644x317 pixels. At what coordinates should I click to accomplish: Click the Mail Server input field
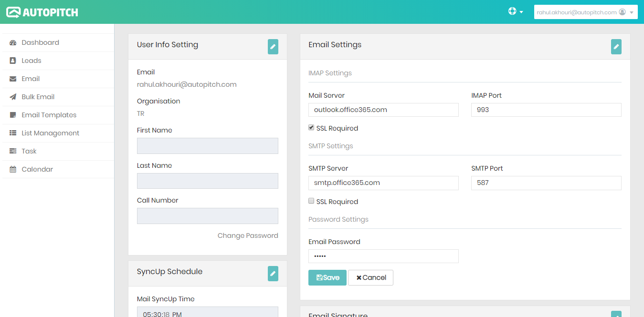(383, 110)
